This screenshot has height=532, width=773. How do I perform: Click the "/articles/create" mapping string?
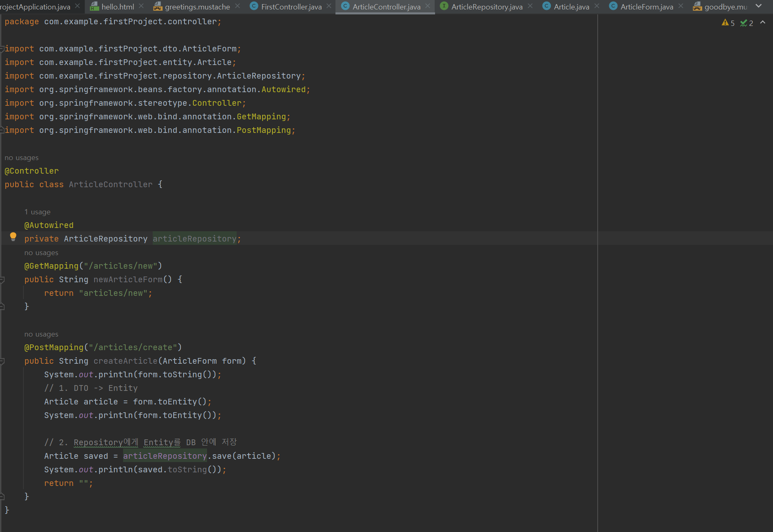[x=133, y=347]
